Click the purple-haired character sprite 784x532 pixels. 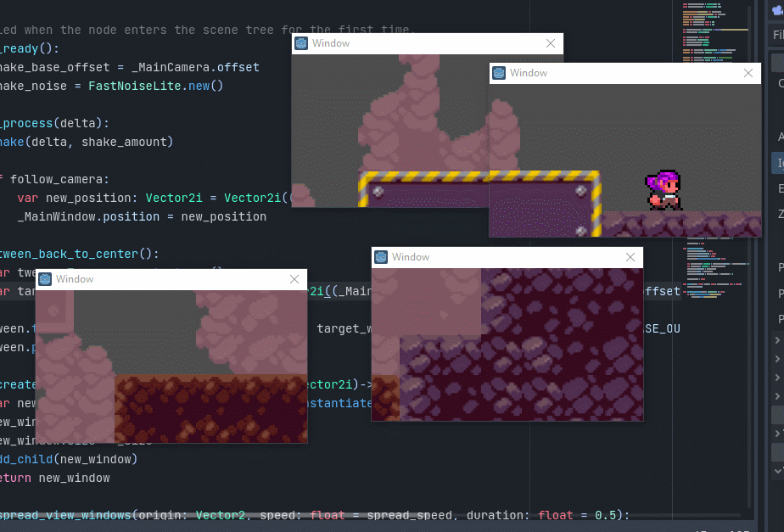coord(664,190)
